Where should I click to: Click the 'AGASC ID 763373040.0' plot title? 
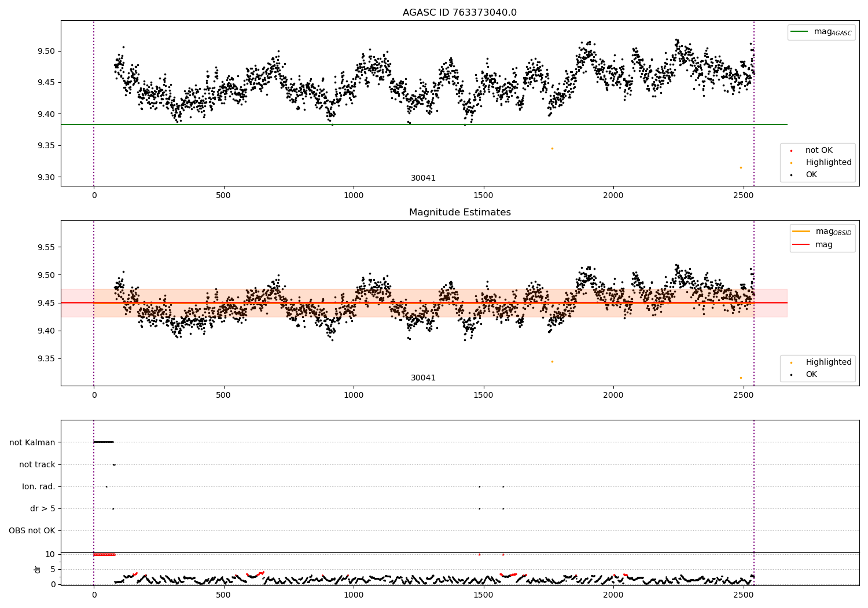pyautogui.click(x=459, y=13)
